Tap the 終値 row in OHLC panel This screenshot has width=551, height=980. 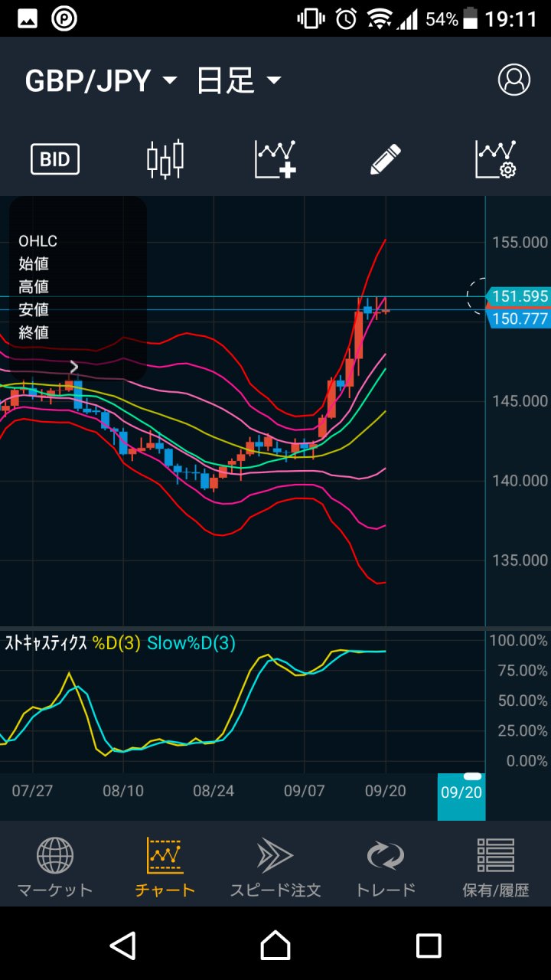(x=34, y=333)
